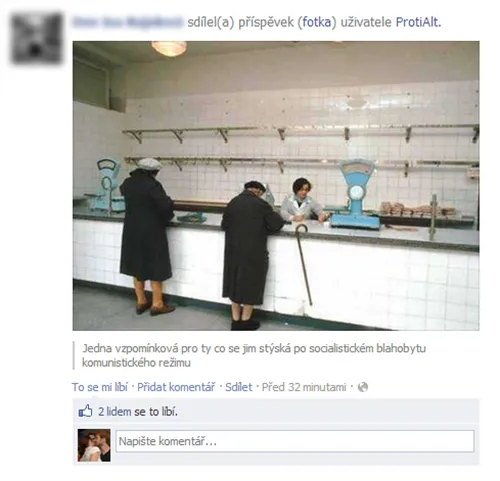500x481 pixels.
Task: Like the post via 'To se mi líbí'
Action: [100, 387]
